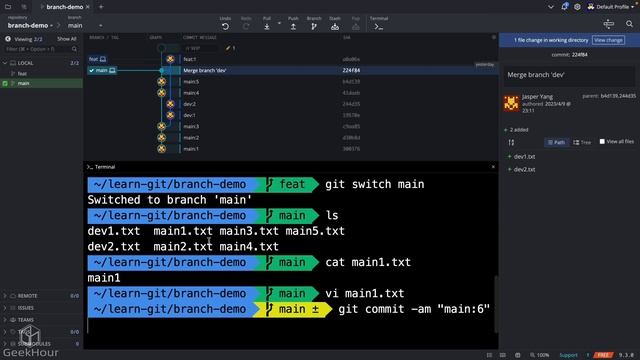Toggle the View all files checkbox
The image size is (640, 360).
602,142
